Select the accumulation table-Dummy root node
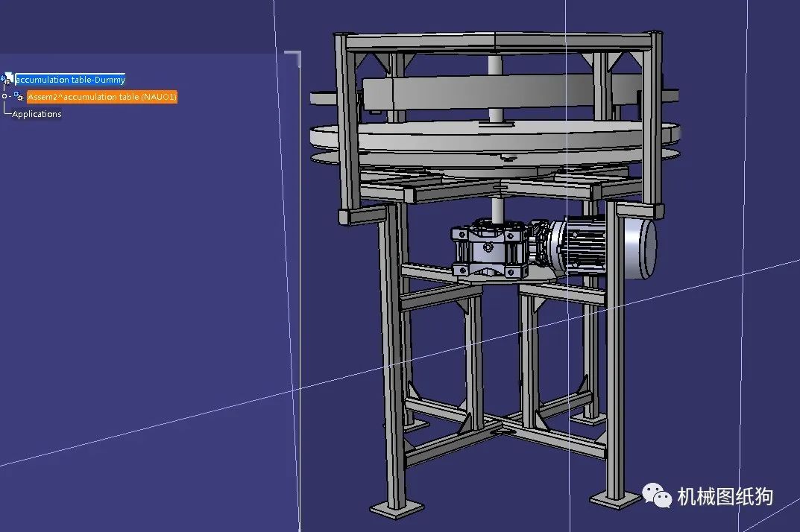 click(x=70, y=80)
